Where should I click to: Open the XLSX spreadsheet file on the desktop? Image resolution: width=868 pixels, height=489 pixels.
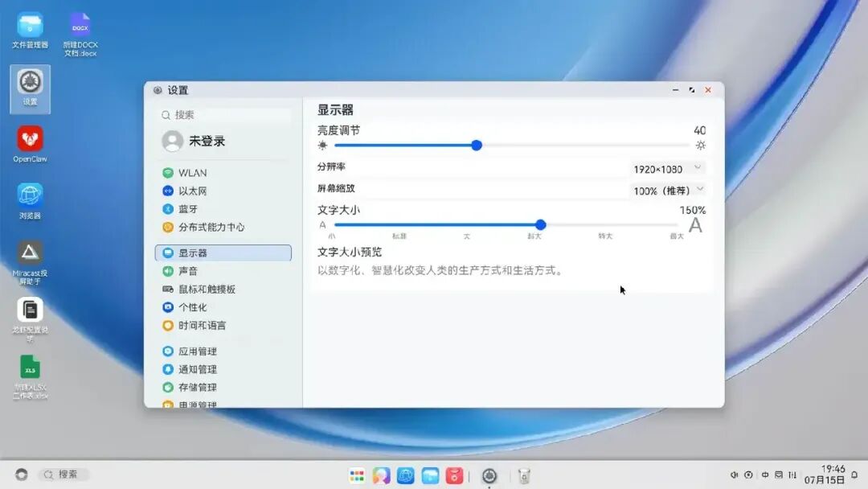click(30, 377)
